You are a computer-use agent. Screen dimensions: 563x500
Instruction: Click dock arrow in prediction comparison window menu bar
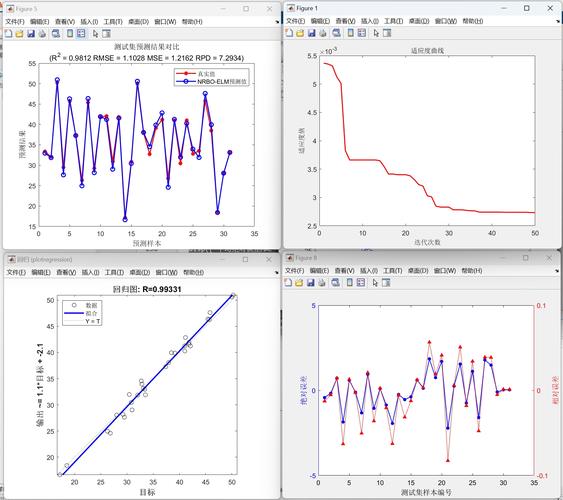(x=277, y=22)
